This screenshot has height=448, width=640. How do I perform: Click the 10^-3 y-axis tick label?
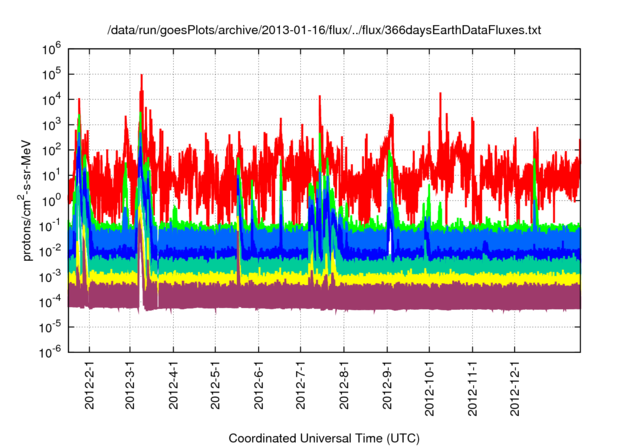50,277
